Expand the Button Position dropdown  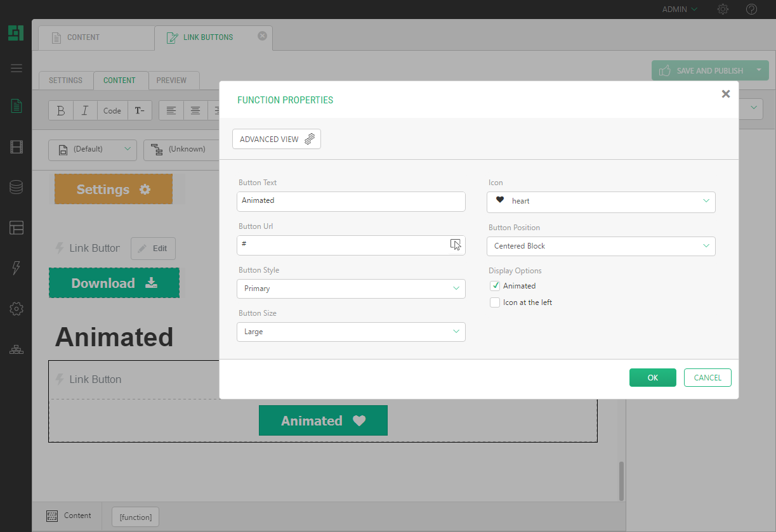point(601,246)
